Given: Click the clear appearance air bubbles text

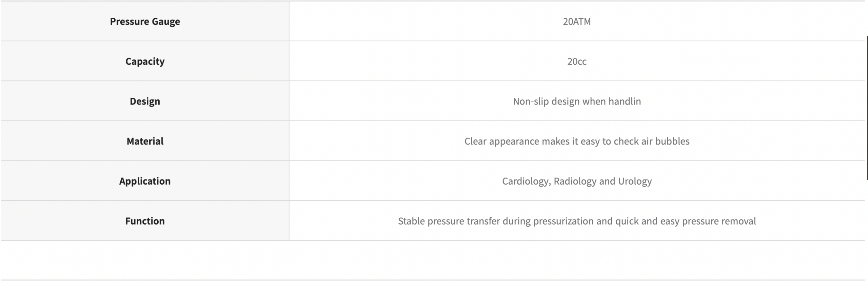Looking at the screenshot, I should [576, 141].
